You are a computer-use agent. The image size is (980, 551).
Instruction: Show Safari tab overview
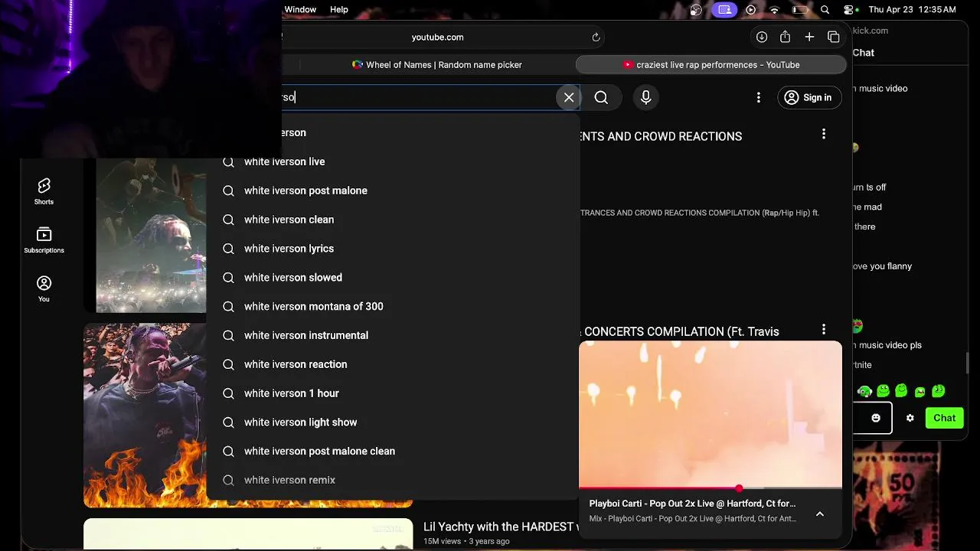[x=834, y=37]
